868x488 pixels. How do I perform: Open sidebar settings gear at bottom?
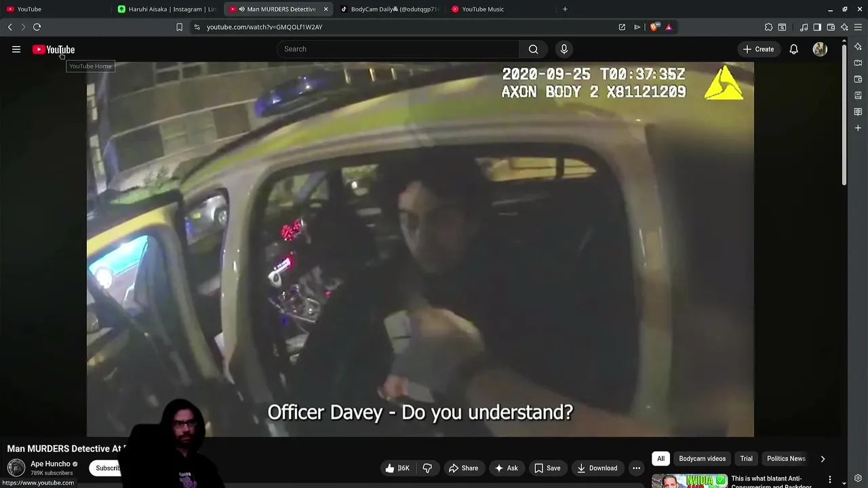(858, 479)
